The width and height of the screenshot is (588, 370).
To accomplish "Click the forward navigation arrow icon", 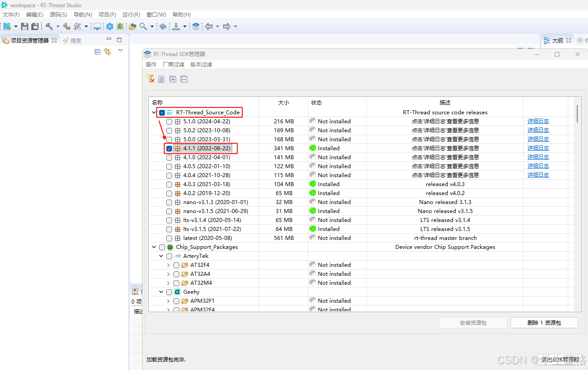I will [227, 26].
